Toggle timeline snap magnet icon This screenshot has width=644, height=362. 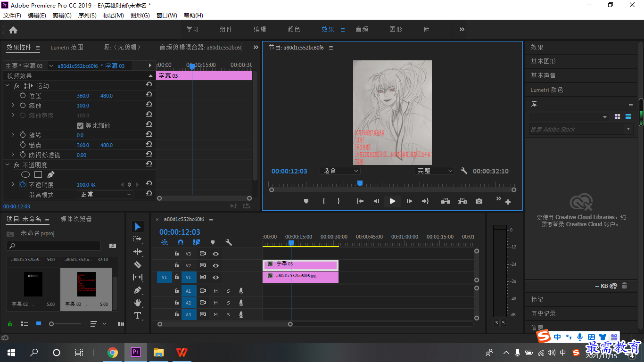click(180, 242)
